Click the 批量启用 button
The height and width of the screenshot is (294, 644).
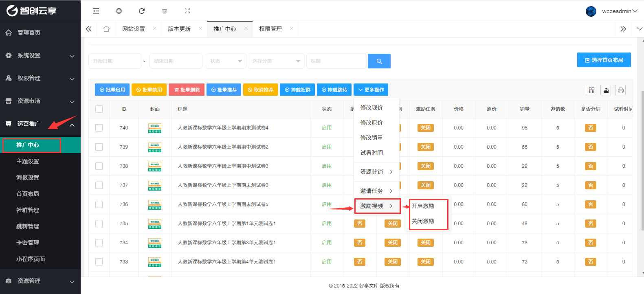[x=112, y=90]
